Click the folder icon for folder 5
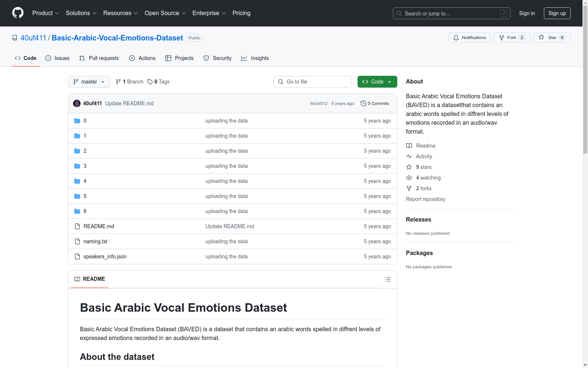588x368 pixels. 77,196
